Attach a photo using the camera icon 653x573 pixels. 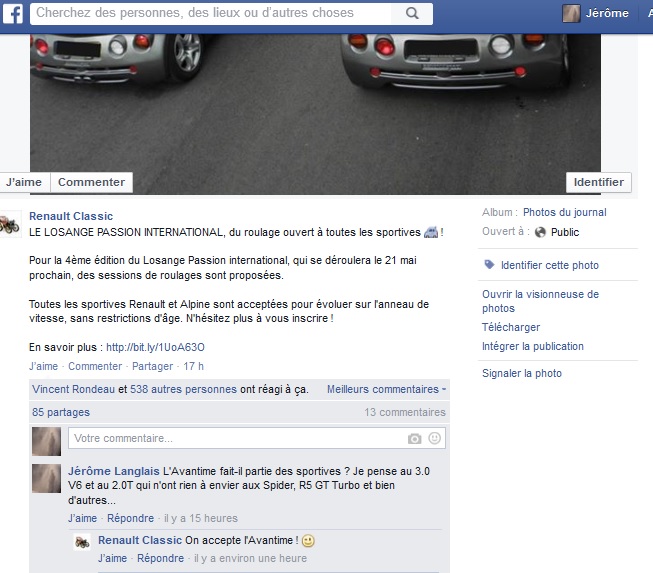(414, 439)
